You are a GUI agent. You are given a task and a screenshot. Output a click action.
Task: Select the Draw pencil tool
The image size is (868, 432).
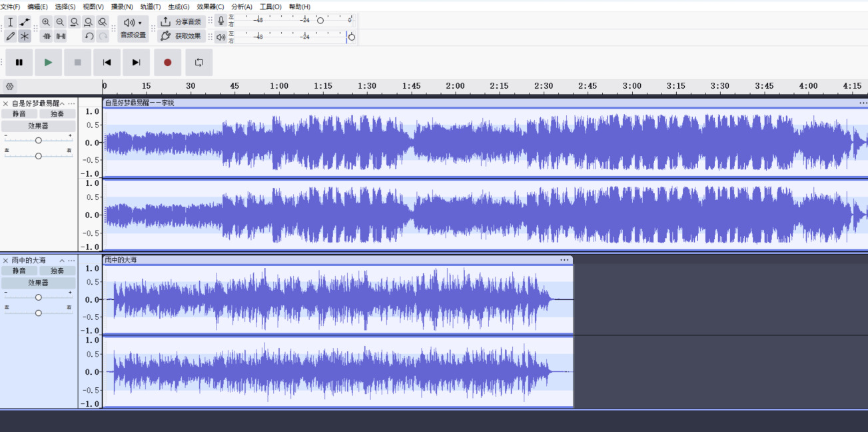11,36
